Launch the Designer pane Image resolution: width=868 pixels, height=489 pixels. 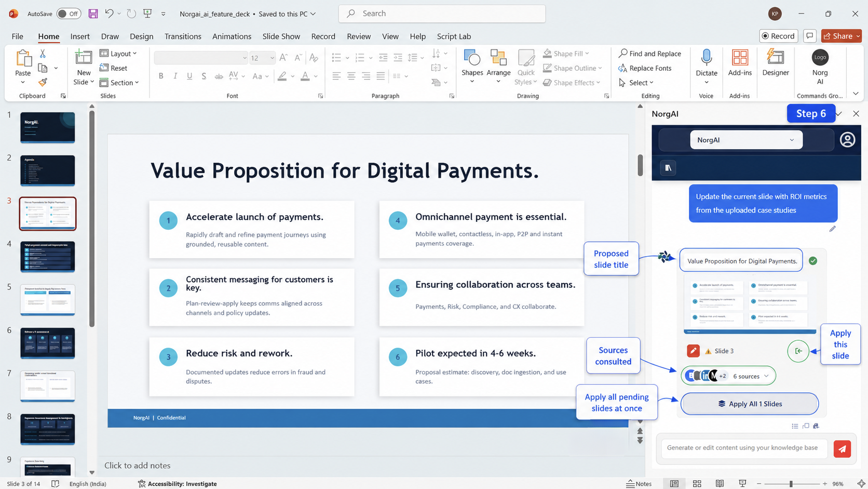[x=776, y=63]
